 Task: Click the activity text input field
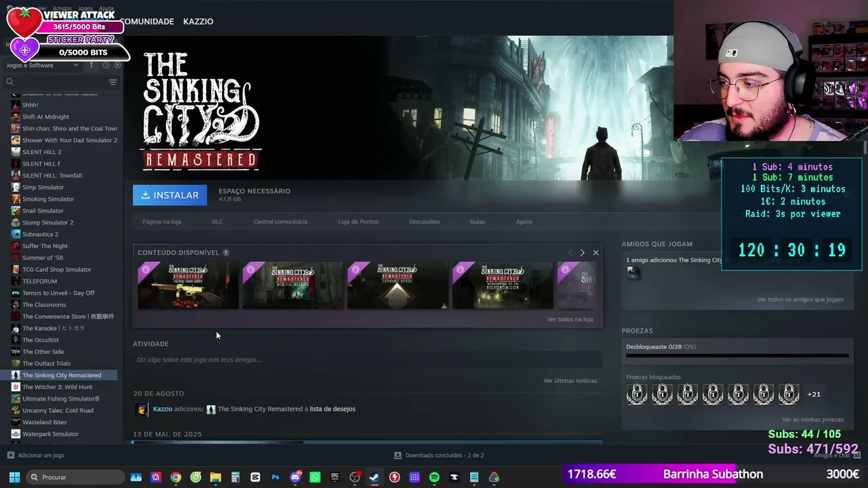click(x=368, y=360)
